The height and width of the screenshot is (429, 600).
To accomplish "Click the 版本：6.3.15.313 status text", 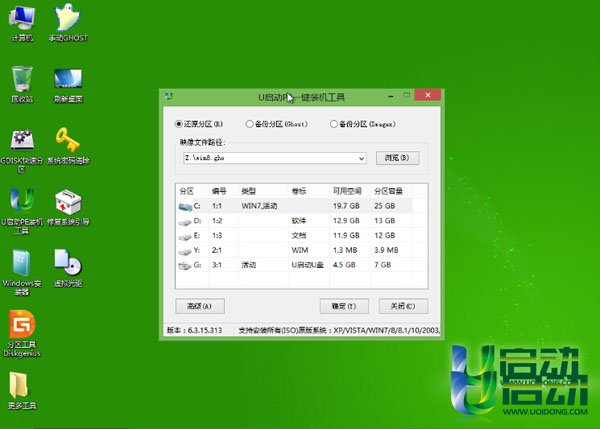I will click(x=194, y=330).
